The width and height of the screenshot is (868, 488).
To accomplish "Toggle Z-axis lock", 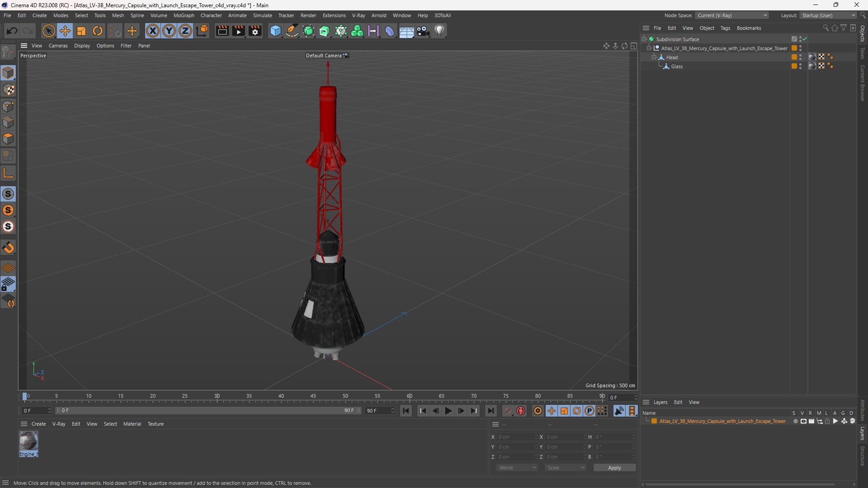I will [x=185, y=31].
